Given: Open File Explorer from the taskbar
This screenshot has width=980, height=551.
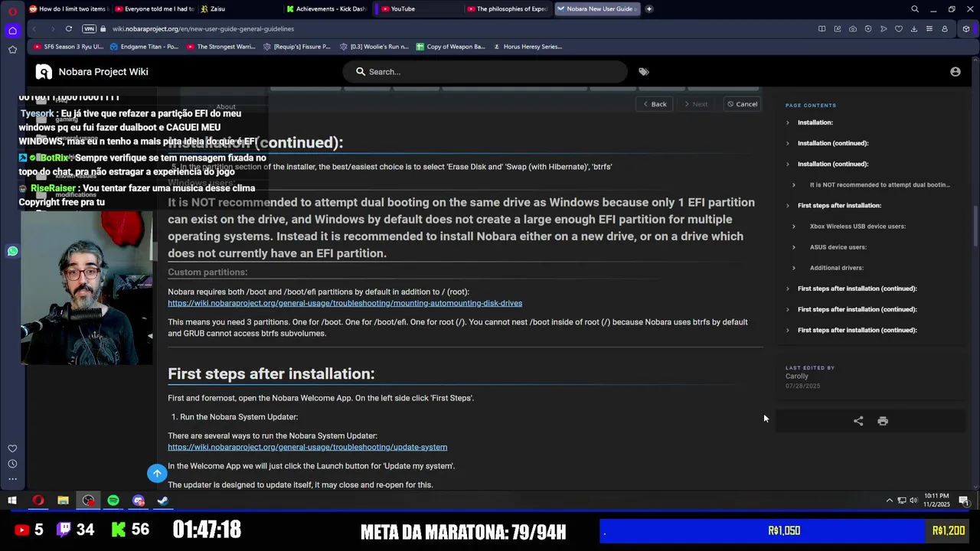Looking at the screenshot, I should pyautogui.click(x=63, y=501).
